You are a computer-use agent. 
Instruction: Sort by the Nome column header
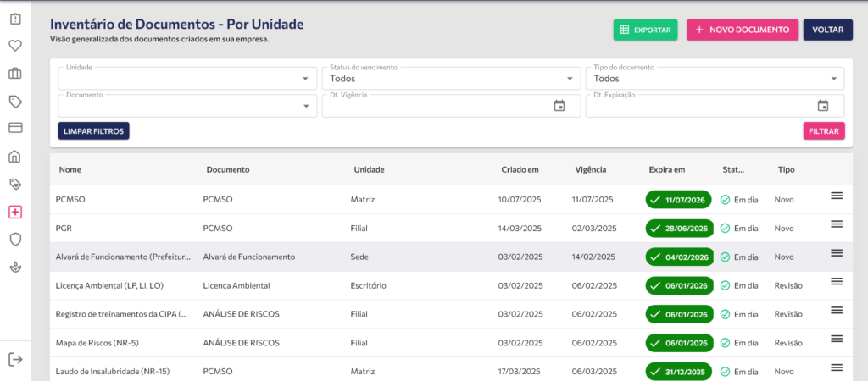(69, 169)
